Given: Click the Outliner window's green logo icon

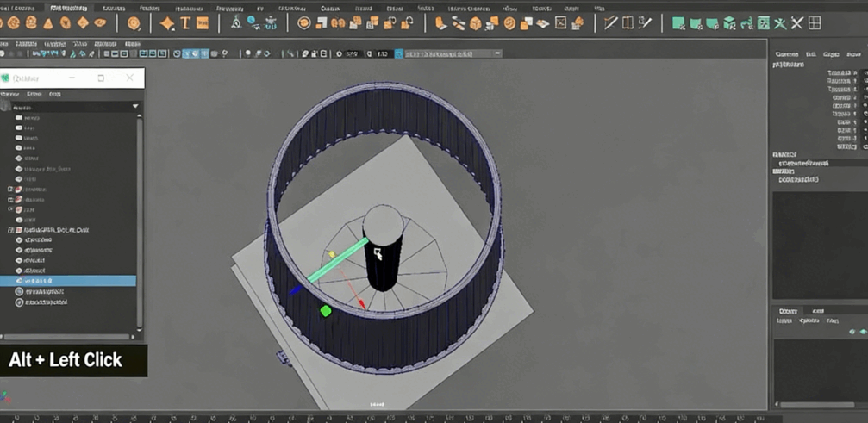Looking at the screenshot, I should point(7,78).
